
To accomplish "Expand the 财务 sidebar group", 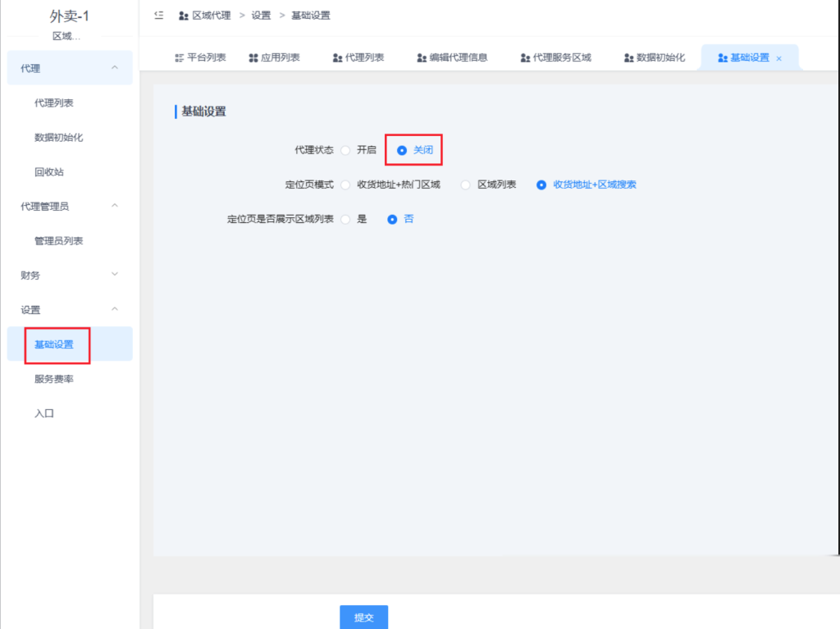I will (x=115, y=274).
